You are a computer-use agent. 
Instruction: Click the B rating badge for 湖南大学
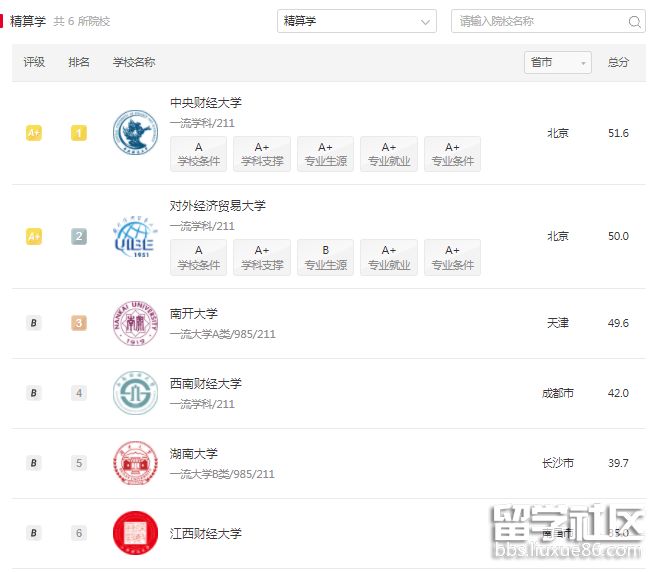pyautogui.click(x=34, y=463)
